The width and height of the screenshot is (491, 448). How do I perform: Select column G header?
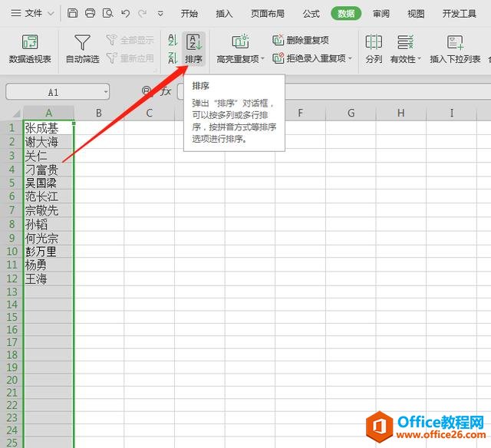click(351, 113)
